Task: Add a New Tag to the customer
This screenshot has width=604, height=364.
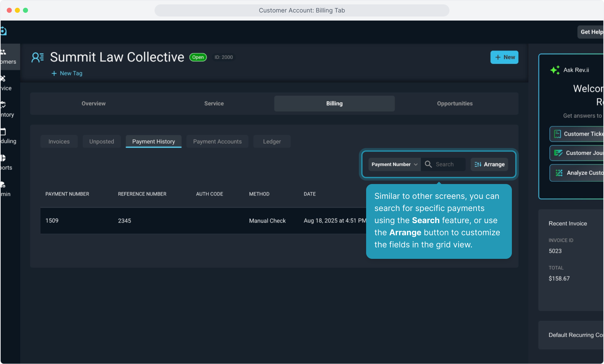Action: pyautogui.click(x=67, y=73)
